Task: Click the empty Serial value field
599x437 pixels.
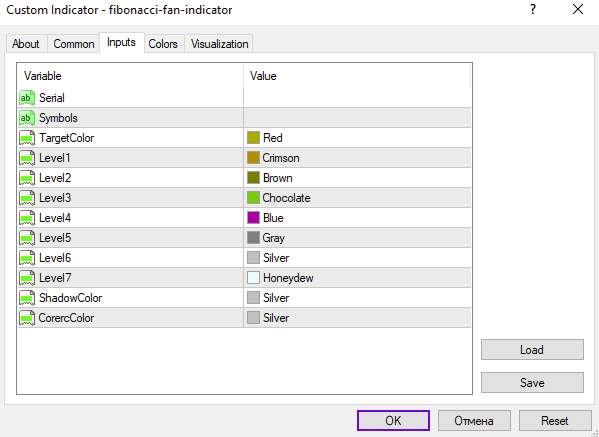Action: coord(357,98)
